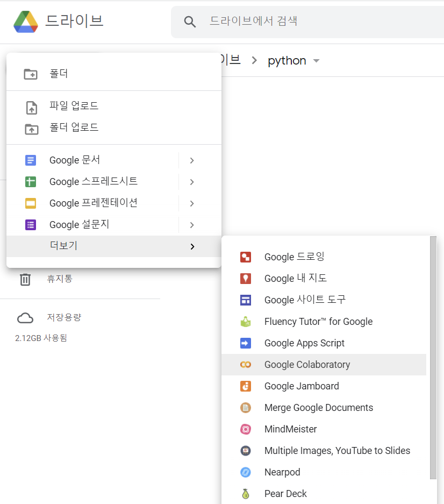Click the Colaboratory CO icon
The width and height of the screenshot is (444, 504).
pos(246,365)
